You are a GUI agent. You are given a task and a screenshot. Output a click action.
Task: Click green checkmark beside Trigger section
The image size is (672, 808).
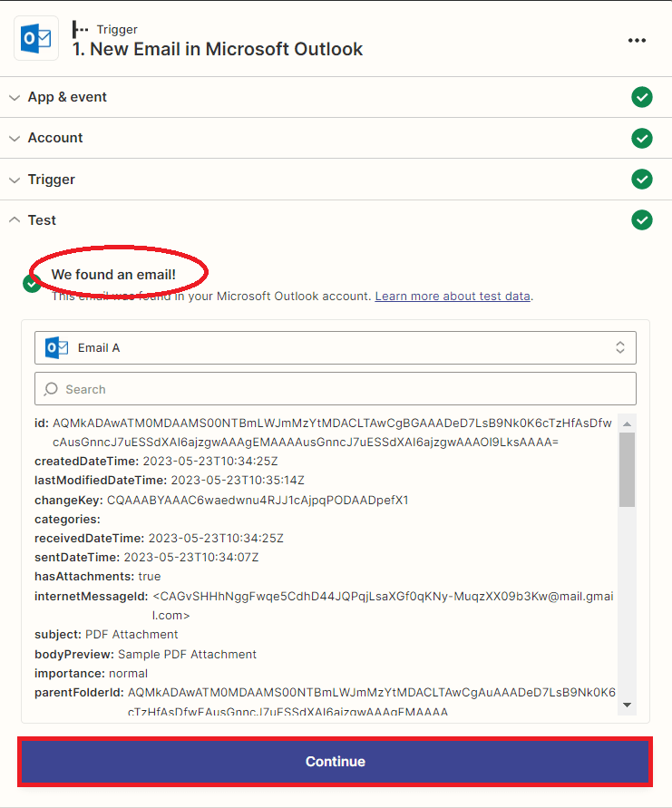pos(642,180)
